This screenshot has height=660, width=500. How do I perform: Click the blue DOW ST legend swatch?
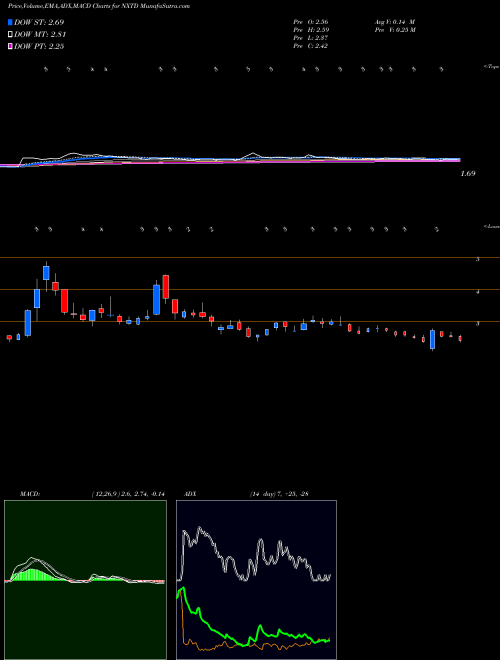10,22
